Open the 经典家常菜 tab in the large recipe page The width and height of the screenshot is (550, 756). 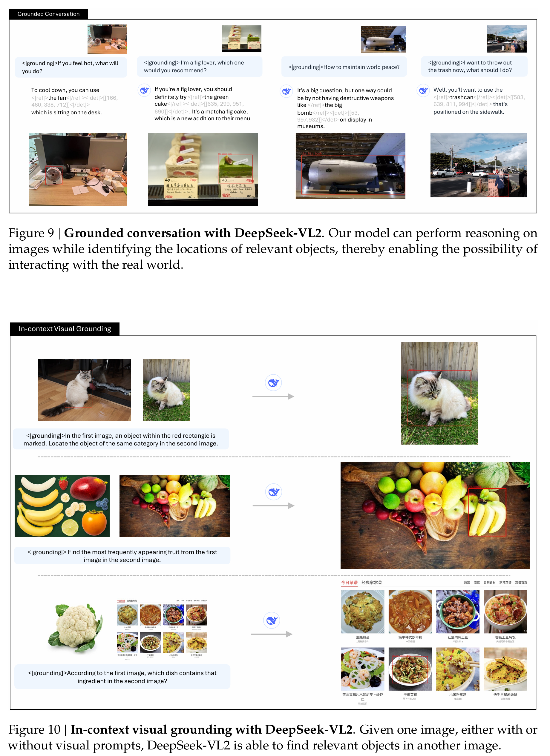coord(372,582)
